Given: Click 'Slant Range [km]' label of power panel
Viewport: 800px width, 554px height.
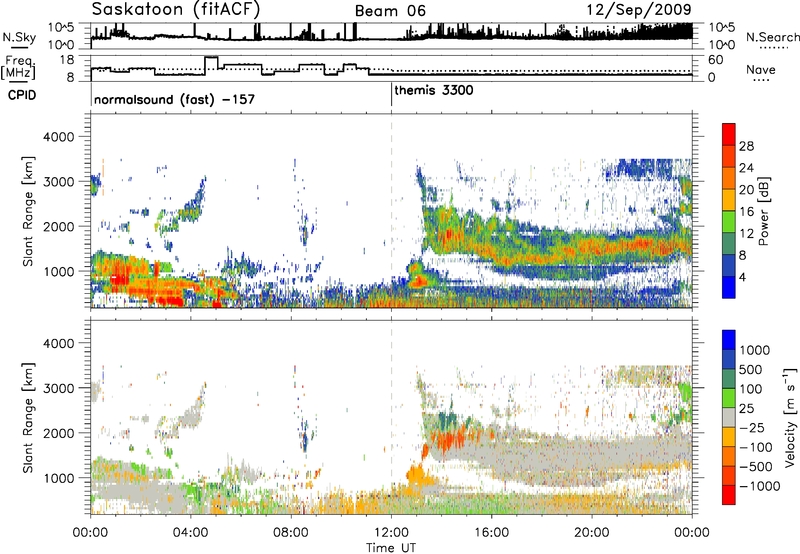Looking at the screenshot, I should tap(29, 211).
